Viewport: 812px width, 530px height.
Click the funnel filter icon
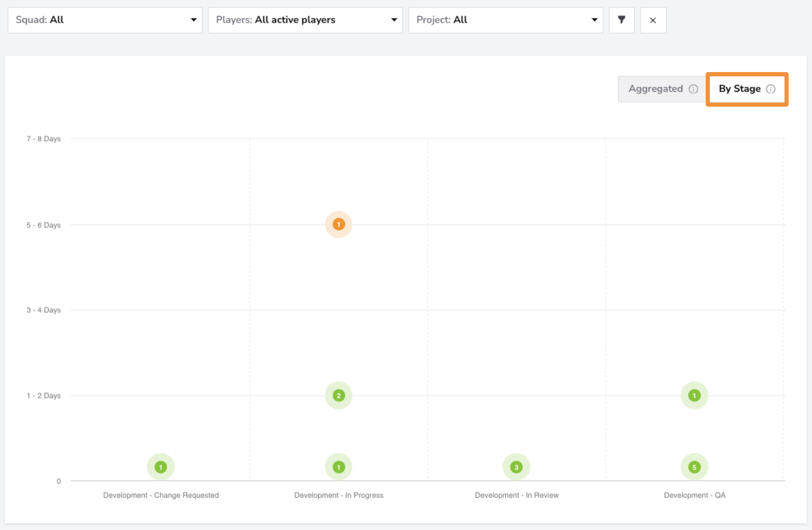(x=622, y=20)
